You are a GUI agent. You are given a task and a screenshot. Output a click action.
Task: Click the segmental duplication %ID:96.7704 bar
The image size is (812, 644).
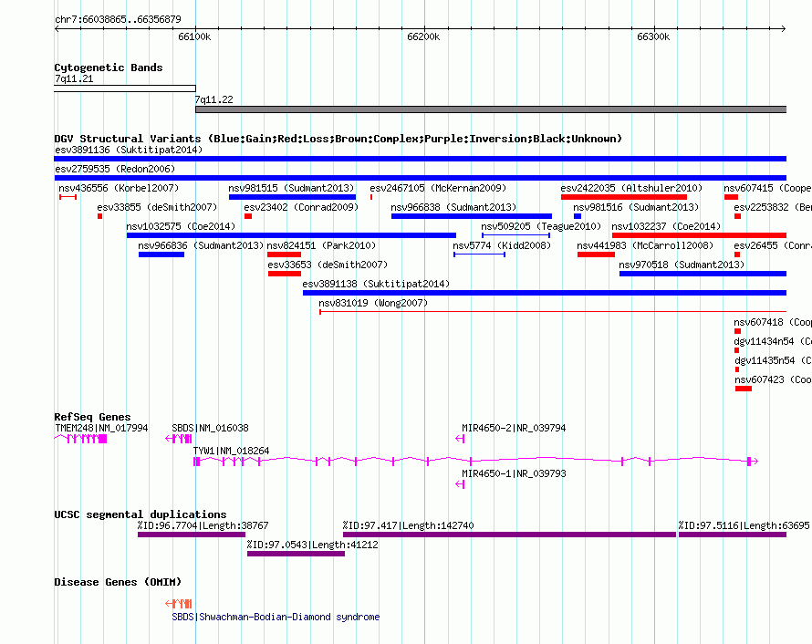click(x=192, y=535)
